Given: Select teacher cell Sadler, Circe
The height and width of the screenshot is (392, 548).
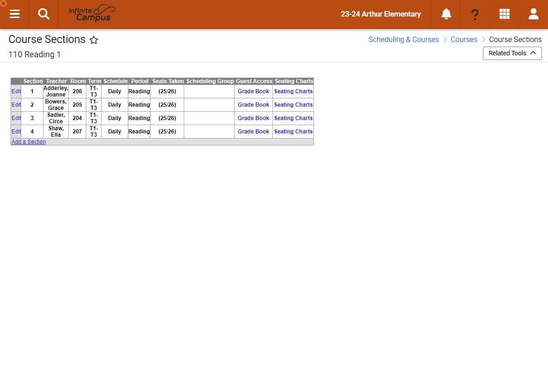Looking at the screenshot, I should coord(55,118).
